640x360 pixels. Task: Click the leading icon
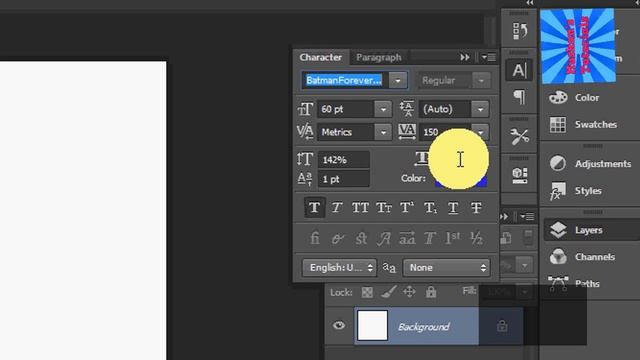tap(407, 109)
